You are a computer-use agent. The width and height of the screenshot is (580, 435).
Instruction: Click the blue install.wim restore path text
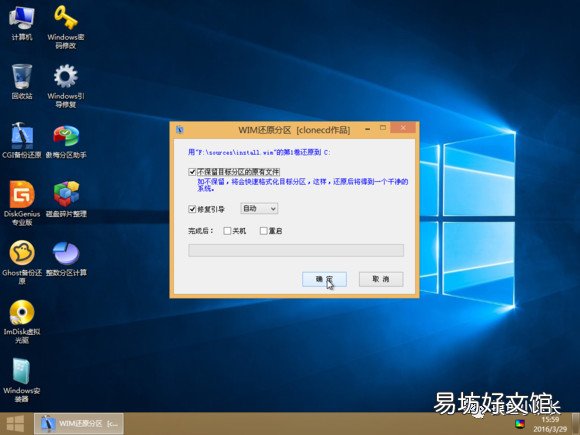coord(259,152)
